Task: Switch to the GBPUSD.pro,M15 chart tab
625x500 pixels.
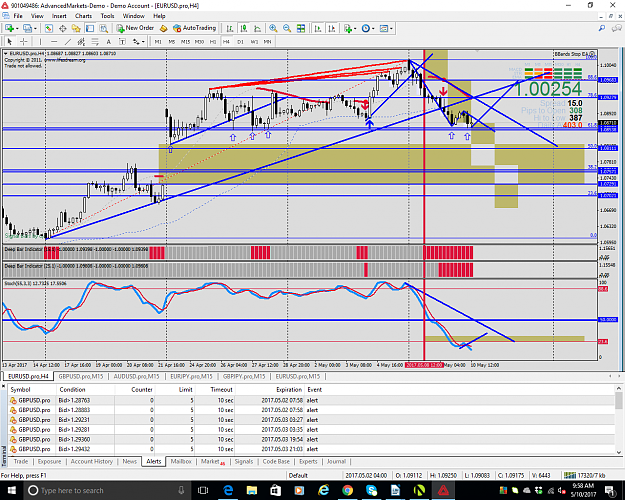Action: (x=81, y=376)
